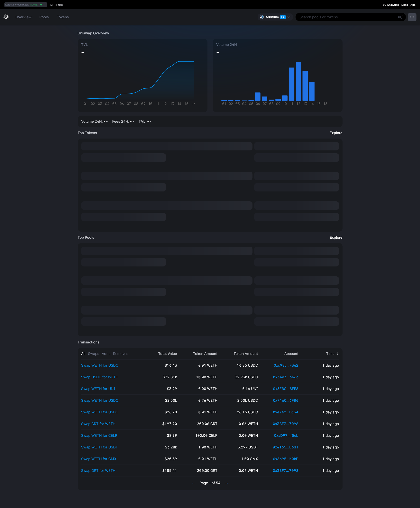Image resolution: width=420 pixels, height=508 pixels.
Task: Select the Adds transaction filter
Action: pyautogui.click(x=106, y=354)
